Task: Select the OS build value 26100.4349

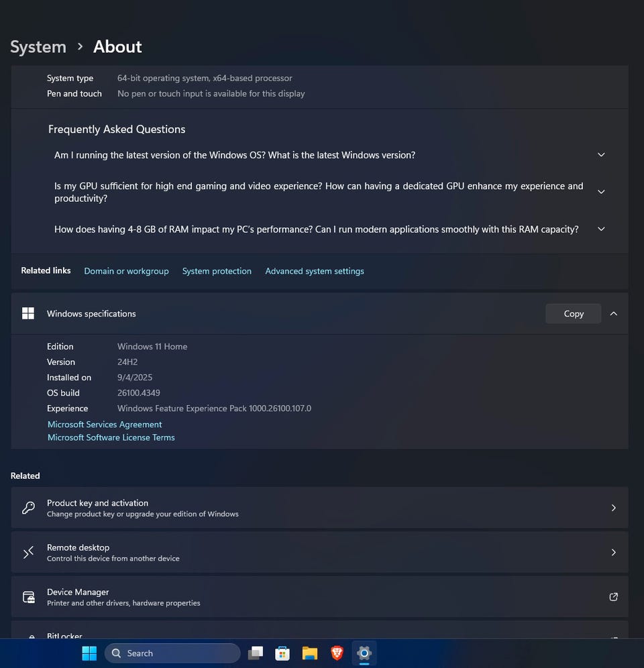Action: click(x=138, y=393)
